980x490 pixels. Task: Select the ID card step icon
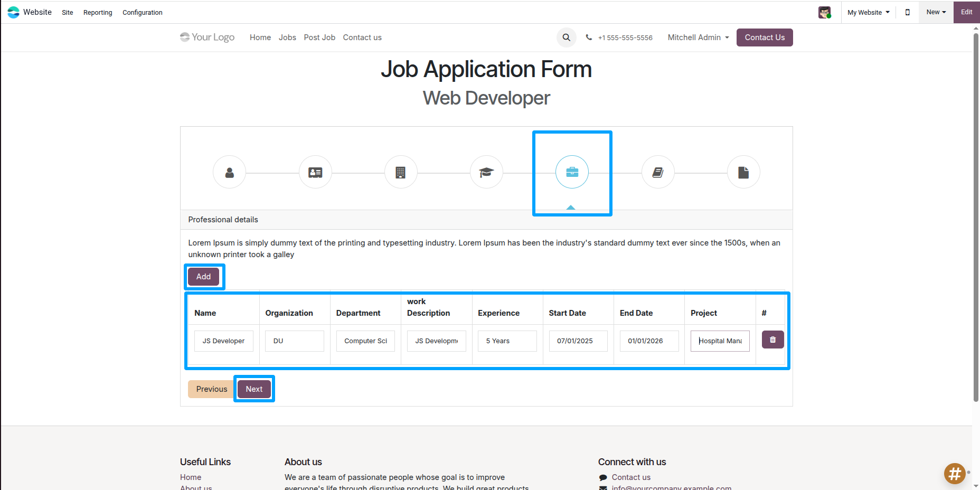[315, 172]
